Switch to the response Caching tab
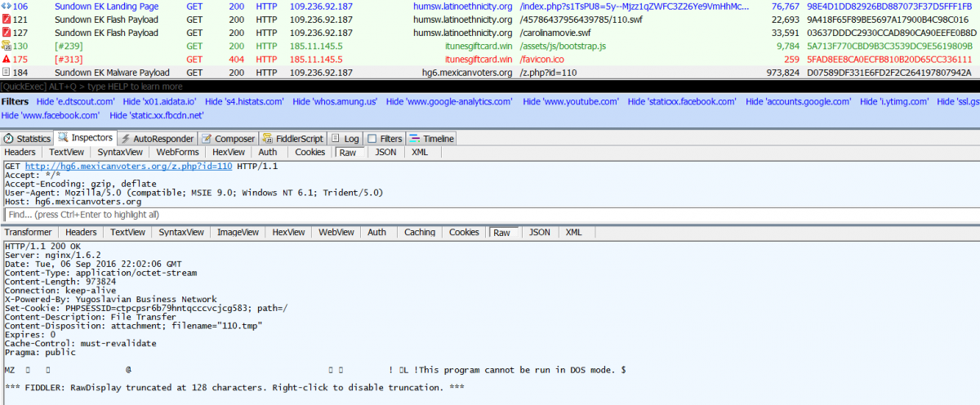This screenshot has width=980, height=405. 419,233
